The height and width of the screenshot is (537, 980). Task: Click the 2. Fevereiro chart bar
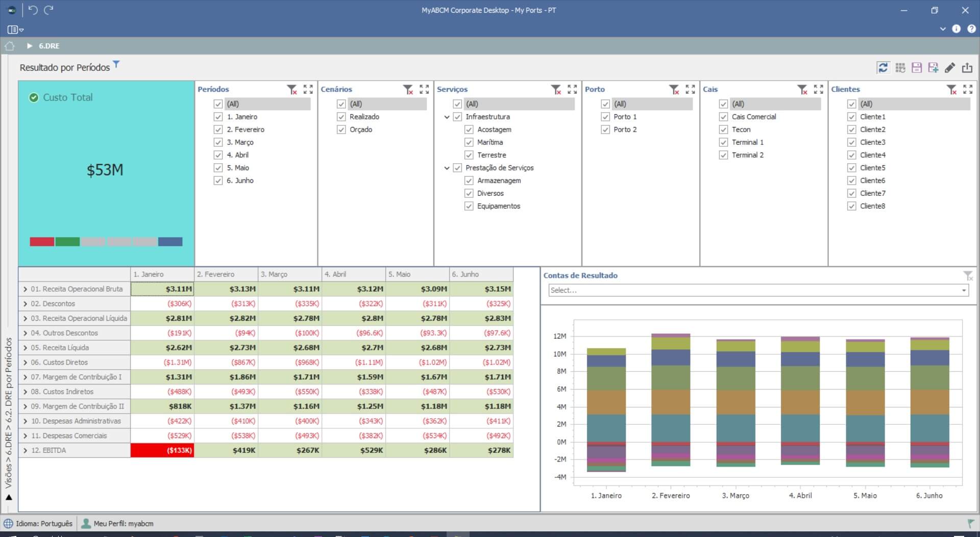click(x=671, y=400)
